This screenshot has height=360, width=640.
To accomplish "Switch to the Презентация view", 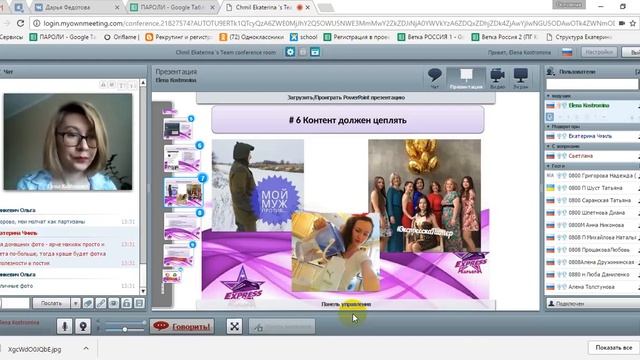I will (x=466, y=78).
